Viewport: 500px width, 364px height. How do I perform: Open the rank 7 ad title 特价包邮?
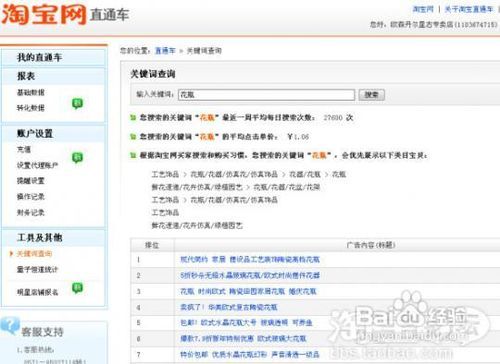point(250,354)
